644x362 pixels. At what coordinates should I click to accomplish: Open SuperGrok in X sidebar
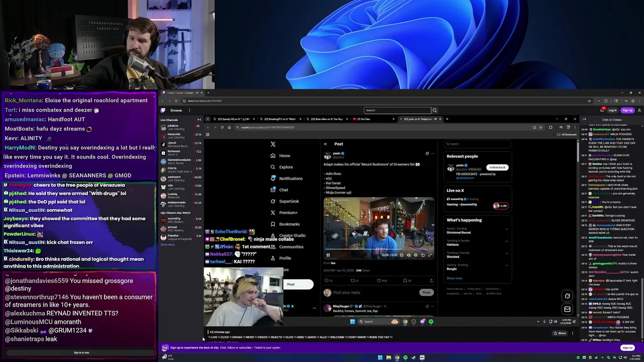(x=285, y=201)
